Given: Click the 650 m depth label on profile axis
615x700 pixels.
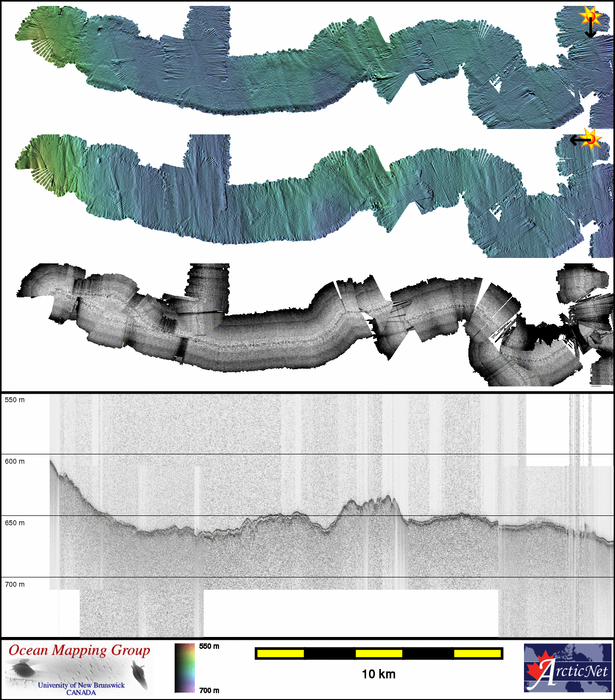Looking at the screenshot, I should tap(15, 523).
